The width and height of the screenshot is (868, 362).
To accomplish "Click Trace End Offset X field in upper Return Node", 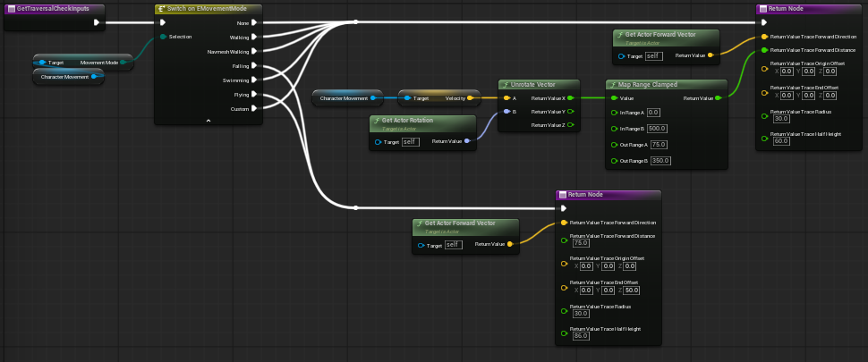I will click(787, 95).
